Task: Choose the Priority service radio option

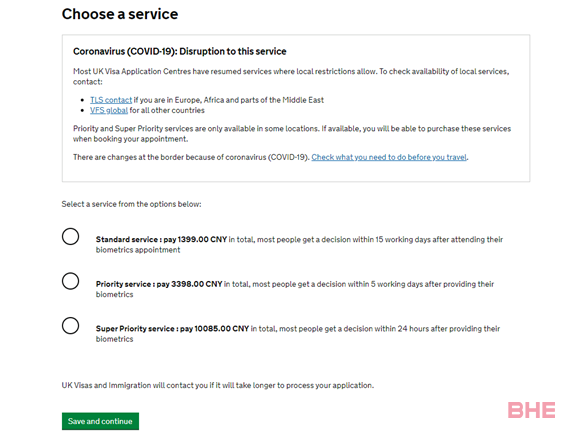Action: pos(70,281)
